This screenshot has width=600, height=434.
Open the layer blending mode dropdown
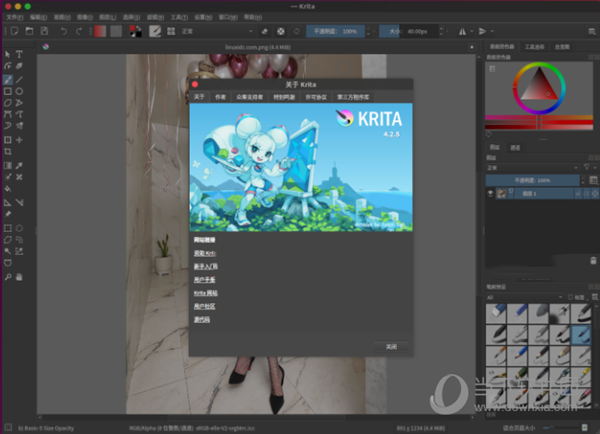pos(532,168)
